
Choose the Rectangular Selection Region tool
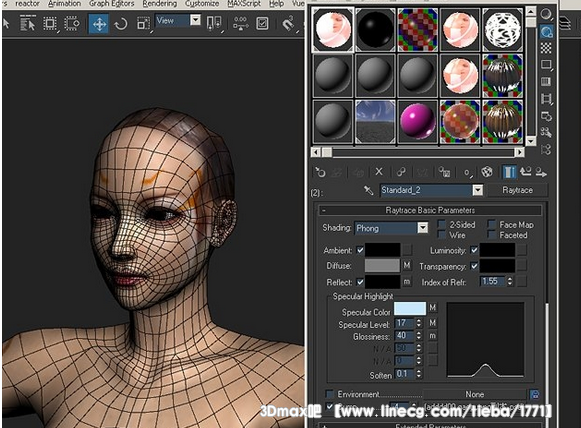[50, 24]
